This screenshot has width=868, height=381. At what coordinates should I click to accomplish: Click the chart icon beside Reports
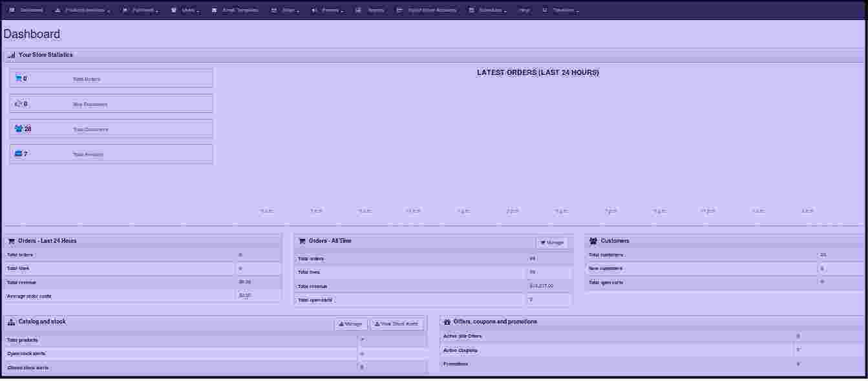coord(359,10)
